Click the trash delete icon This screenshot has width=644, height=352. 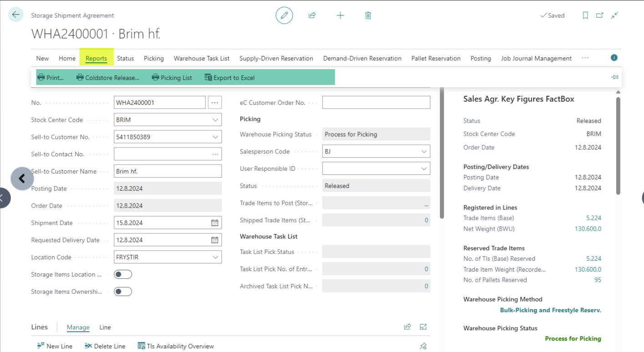[x=368, y=15]
